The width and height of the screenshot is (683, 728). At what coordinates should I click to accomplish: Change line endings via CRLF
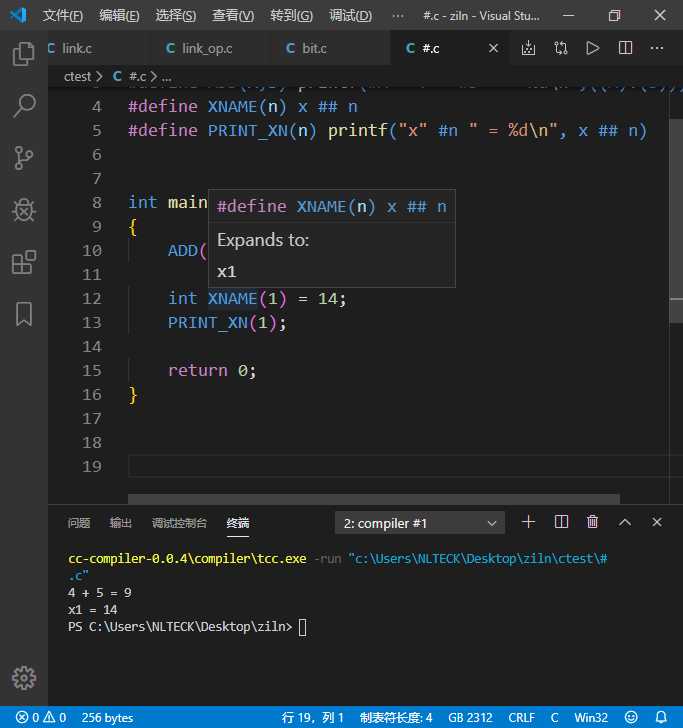[x=521, y=718]
